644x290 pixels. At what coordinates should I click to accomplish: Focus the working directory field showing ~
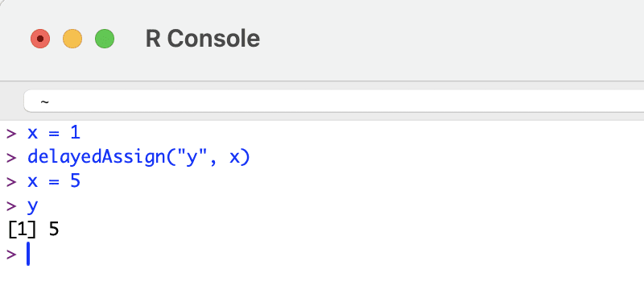click(x=333, y=101)
